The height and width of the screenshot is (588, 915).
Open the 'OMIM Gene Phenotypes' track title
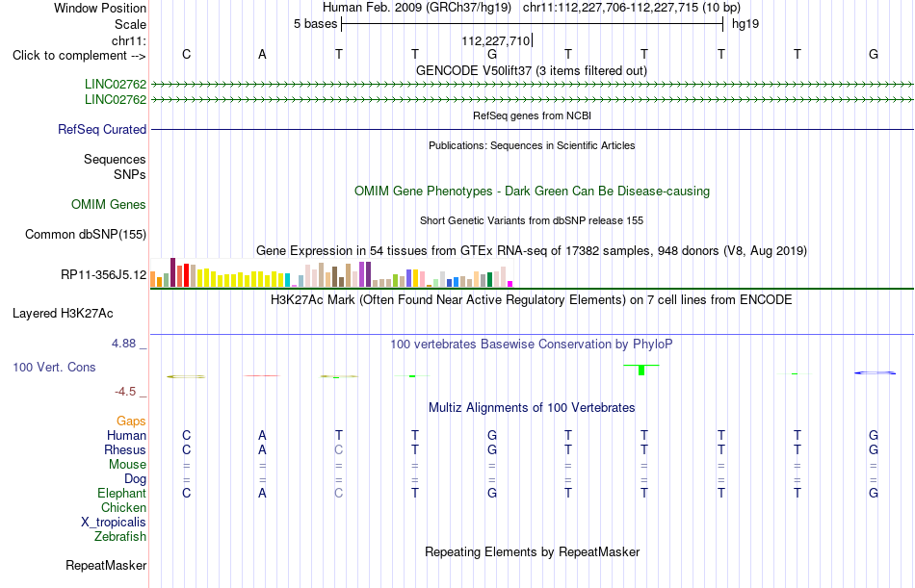coord(532,192)
